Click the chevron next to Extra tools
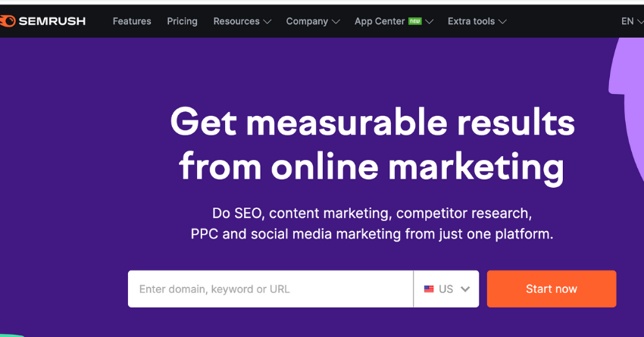The width and height of the screenshot is (644, 337). (503, 22)
